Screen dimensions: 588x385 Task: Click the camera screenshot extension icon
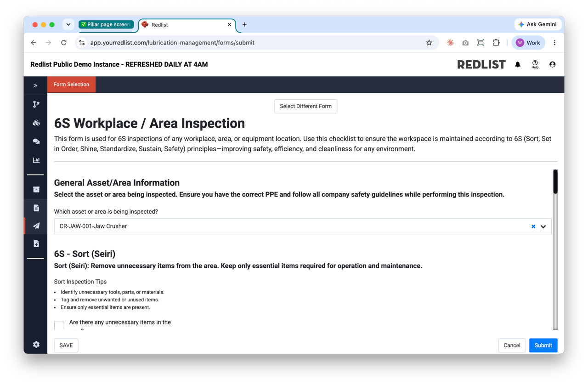point(465,43)
